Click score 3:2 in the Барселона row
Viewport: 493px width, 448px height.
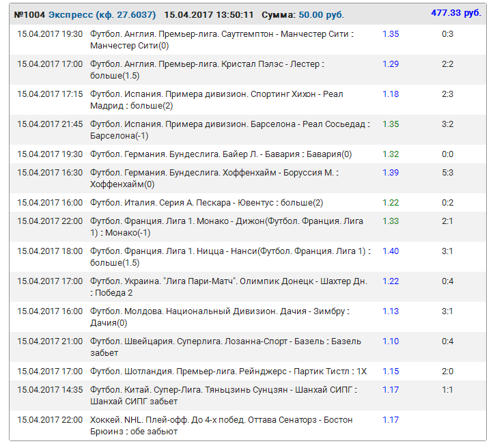tap(447, 124)
